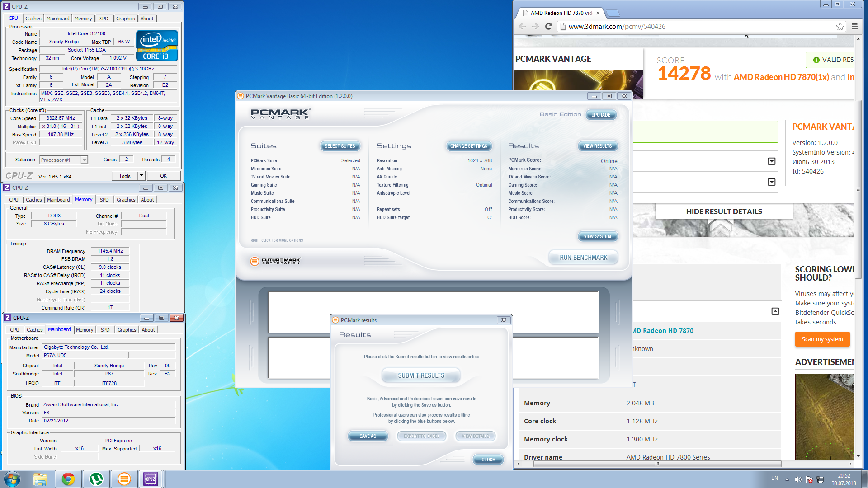Open CPU-Z Tools dropdown arrow
The image size is (868, 488).
(141, 176)
